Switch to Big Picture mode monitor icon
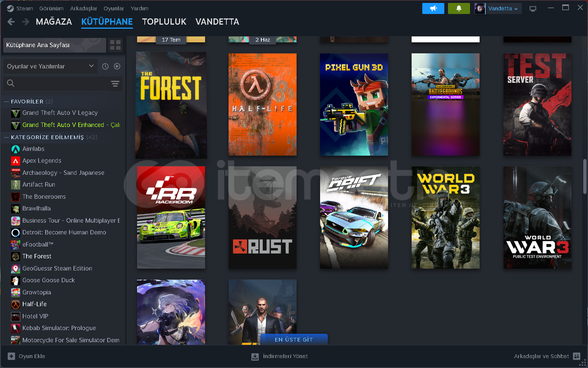Image resolution: width=588 pixels, height=368 pixels. click(x=533, y=8)
